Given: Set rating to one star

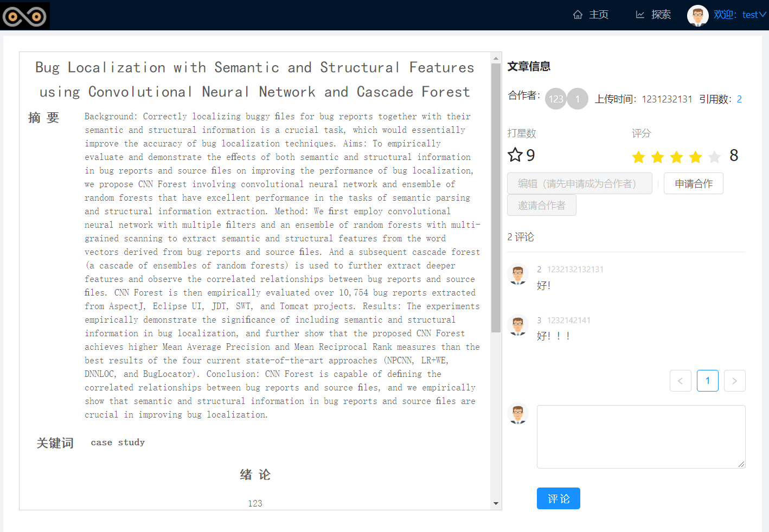Looking at the screenshot, I should pyautogui.click(x=639, y=157).
